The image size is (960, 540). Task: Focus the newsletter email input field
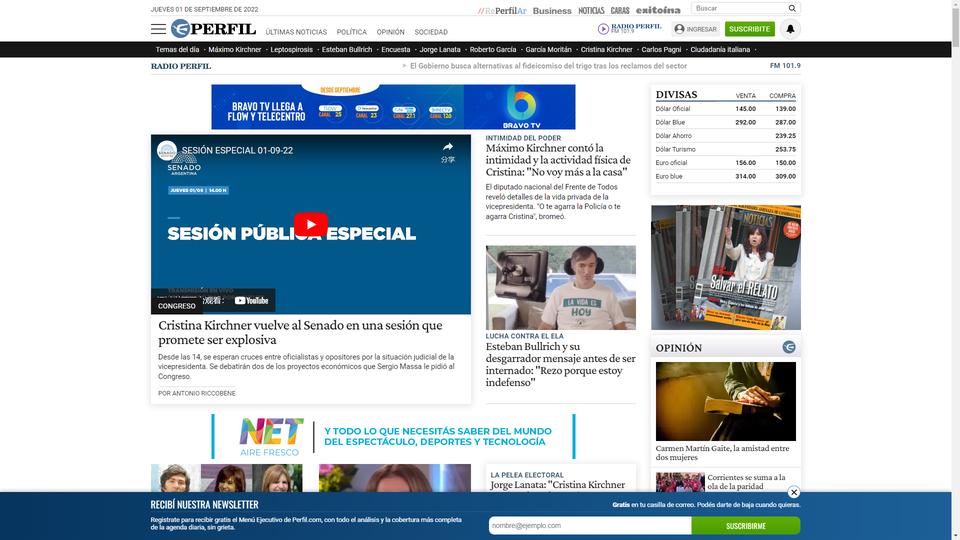click(x=590, y=525)
